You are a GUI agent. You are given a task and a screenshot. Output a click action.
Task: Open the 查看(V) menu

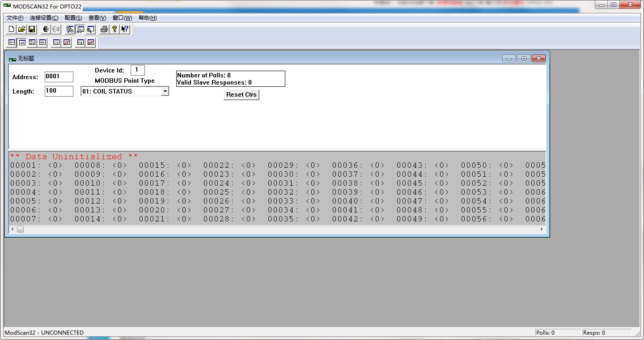click(x=97, y=17)
